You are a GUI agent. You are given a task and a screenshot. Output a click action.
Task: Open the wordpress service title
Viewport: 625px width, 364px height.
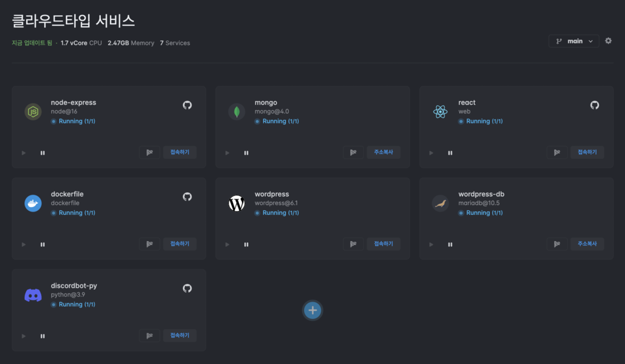coord(271,194)
